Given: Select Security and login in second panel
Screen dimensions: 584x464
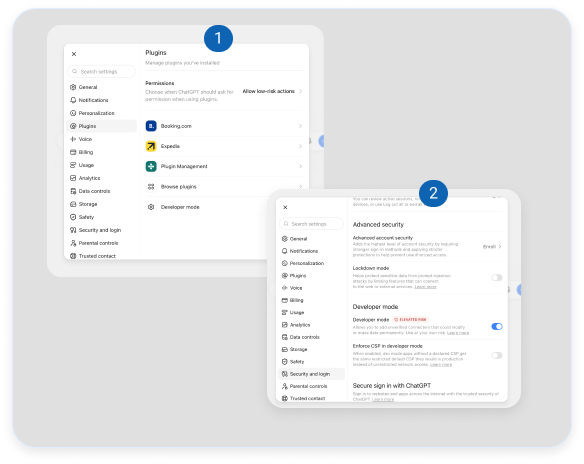Looking at the screenshot, I should (x=311, y=374).
